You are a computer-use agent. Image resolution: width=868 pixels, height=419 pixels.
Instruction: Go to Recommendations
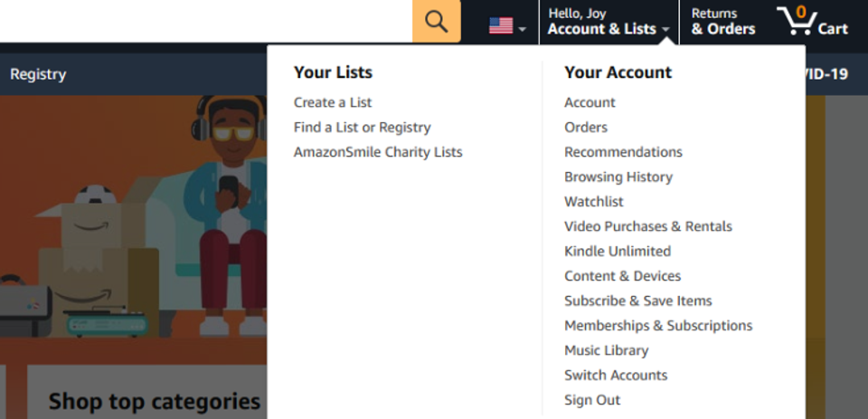click(623, 152)
